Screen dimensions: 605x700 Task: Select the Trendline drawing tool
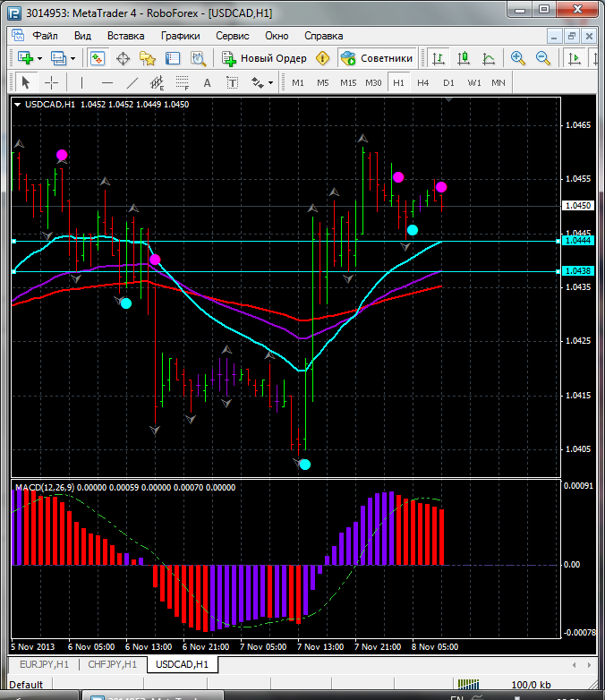(x=132, y=82)
